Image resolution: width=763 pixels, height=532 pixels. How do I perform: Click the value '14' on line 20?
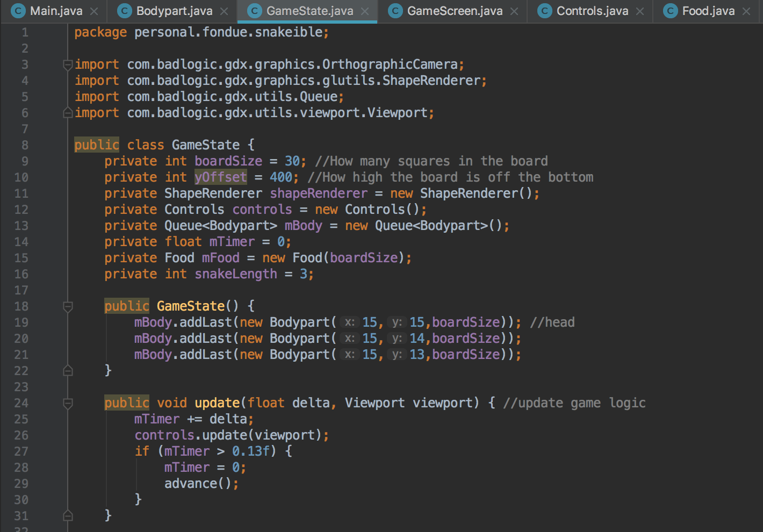pos(417,339)
